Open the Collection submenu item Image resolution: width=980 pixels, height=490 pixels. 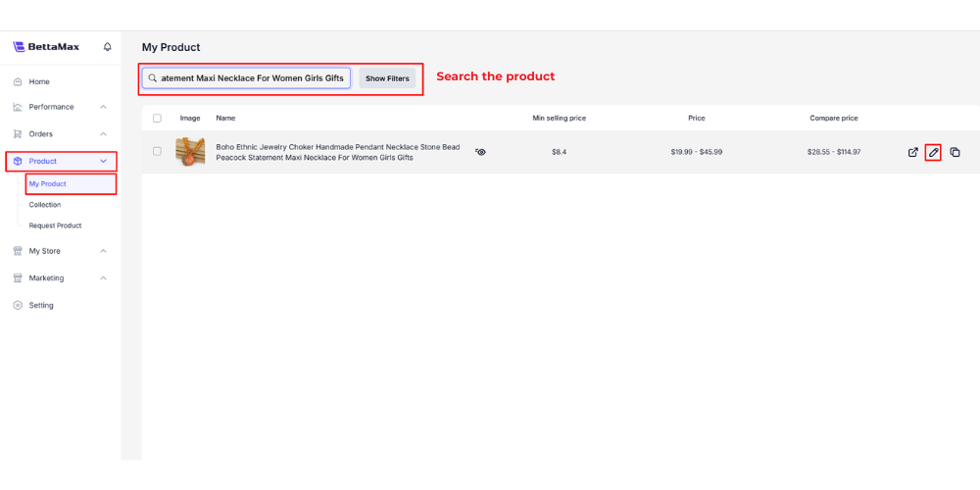click(x=45, y=205)
